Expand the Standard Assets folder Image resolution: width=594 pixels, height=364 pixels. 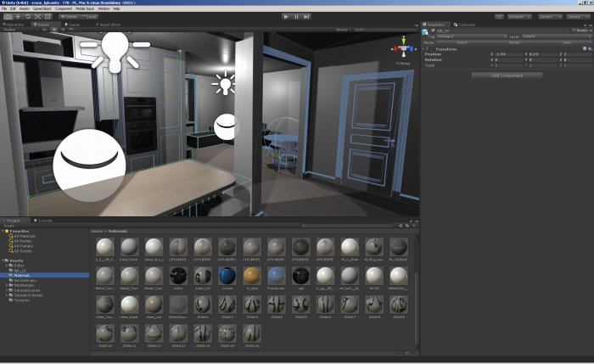point(7,295)
